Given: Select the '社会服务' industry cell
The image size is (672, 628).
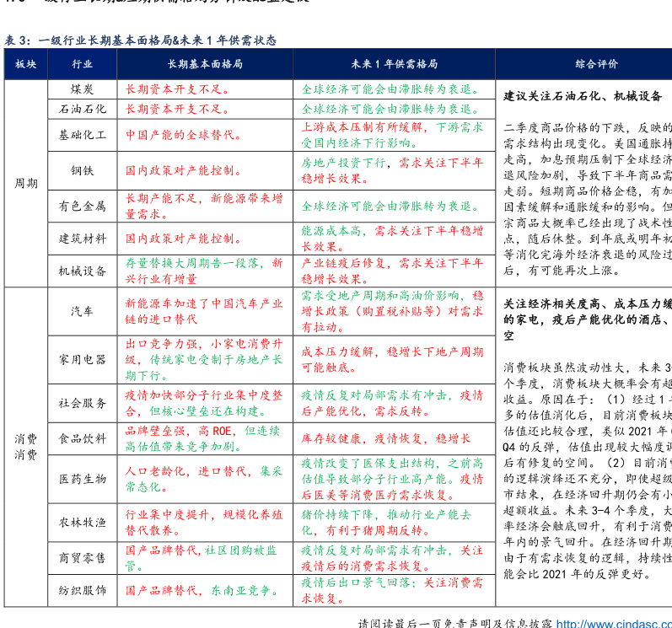Looking at the screenshot, I should [83, 403].
